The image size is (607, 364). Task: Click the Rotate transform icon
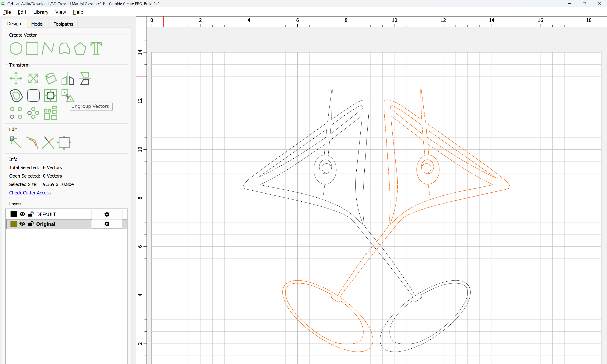click(x=51, y=79)
